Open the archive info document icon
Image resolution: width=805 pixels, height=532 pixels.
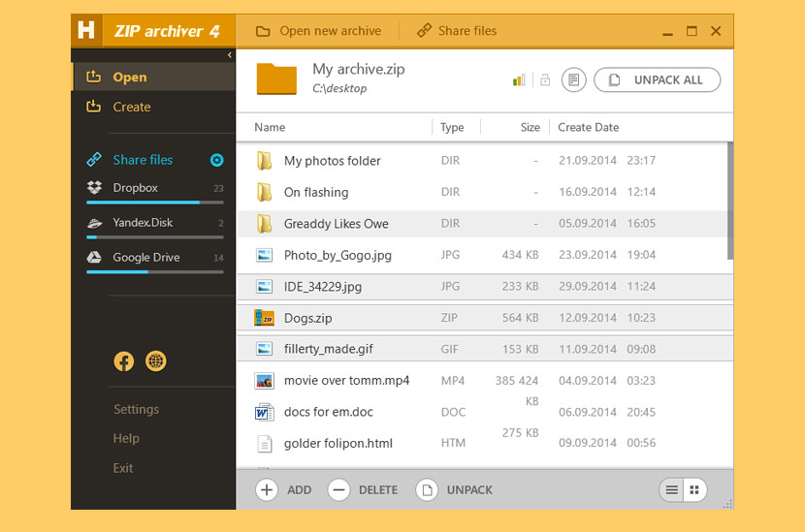(x=573, y=79)
